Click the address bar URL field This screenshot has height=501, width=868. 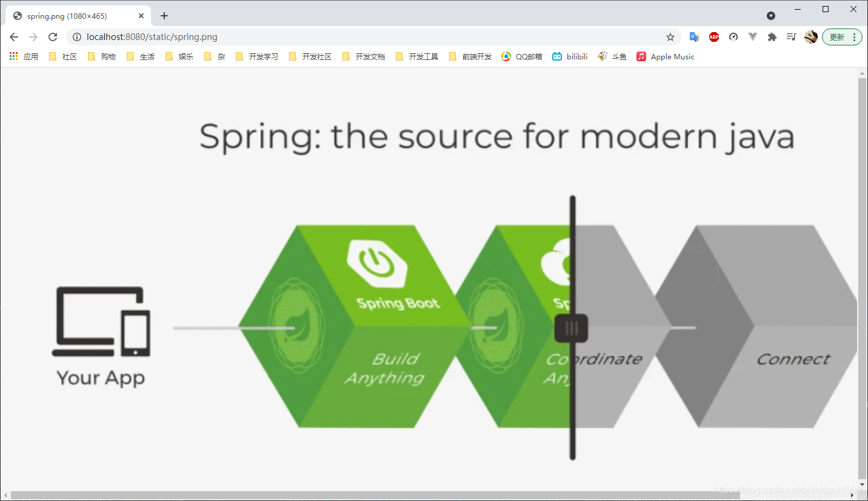373,37
